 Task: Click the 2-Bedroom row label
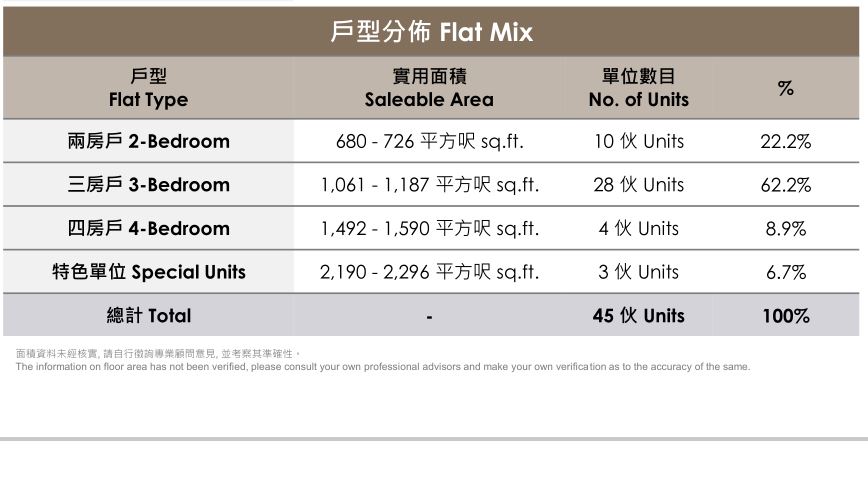pyautogui.click(x=148, y=141)
